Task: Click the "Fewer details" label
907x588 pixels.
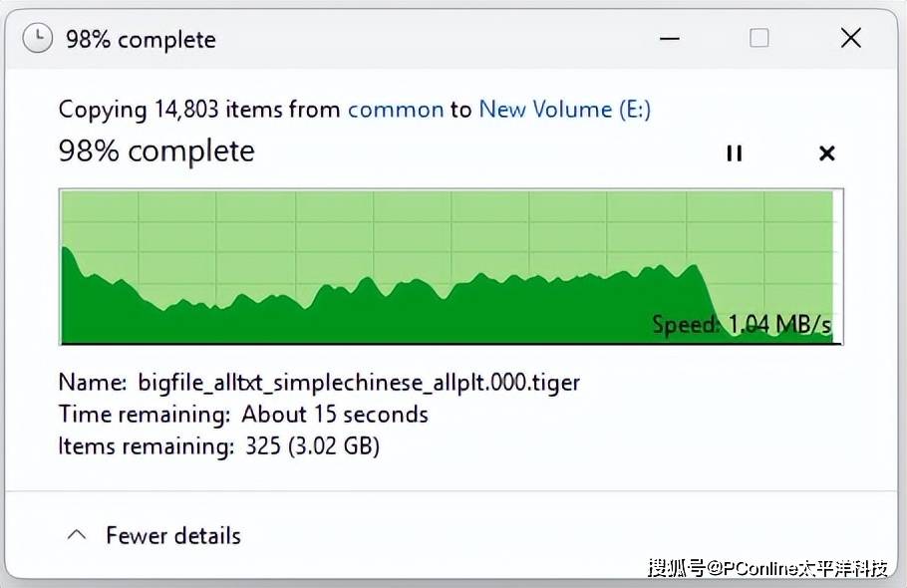Action: (173, 535)
